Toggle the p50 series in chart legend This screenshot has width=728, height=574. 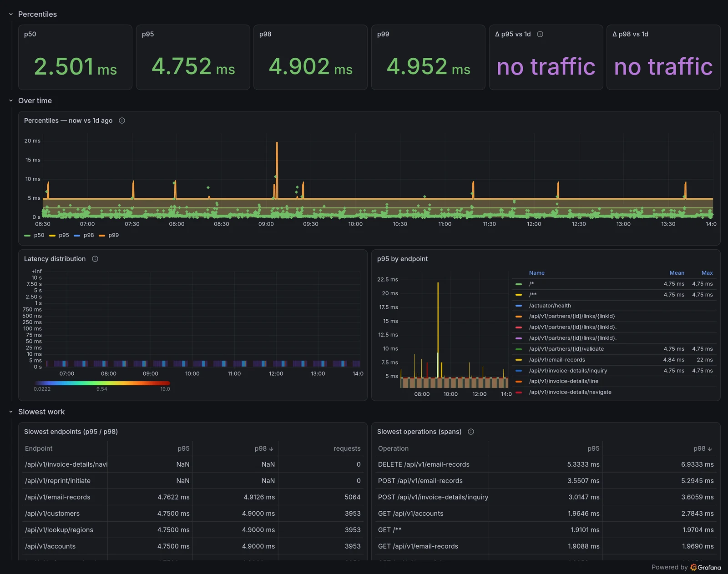[34, 235]
